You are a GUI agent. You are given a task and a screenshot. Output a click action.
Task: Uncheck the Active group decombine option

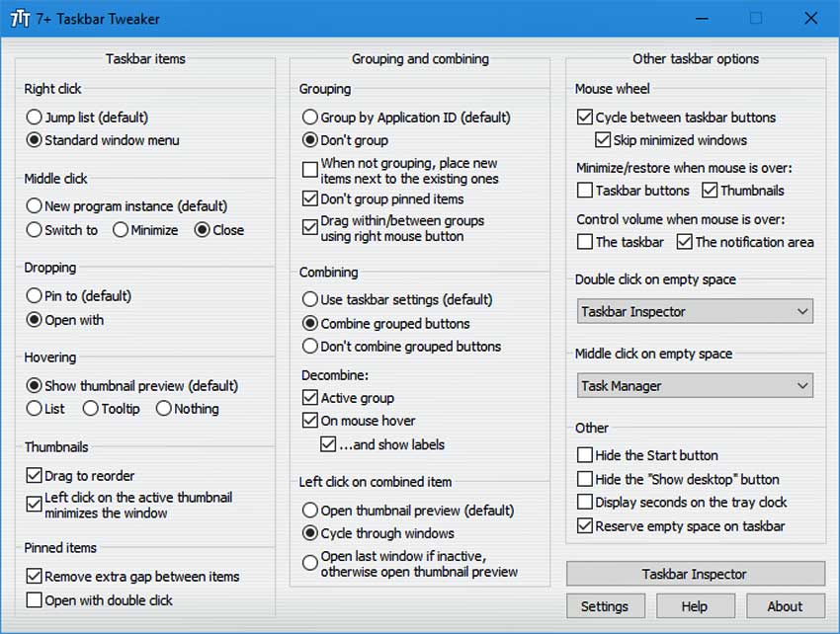[x=310, y=398]
